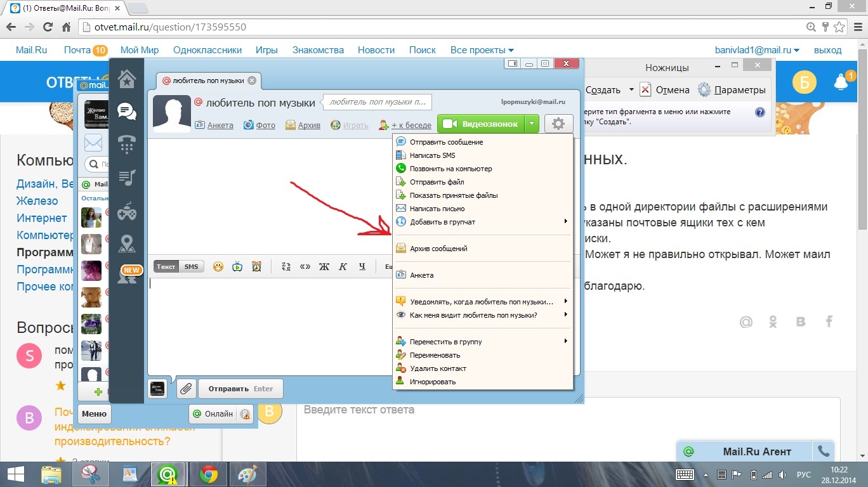
Task: Click the chat dock-window icon in title bar
Action: point(513,63)
